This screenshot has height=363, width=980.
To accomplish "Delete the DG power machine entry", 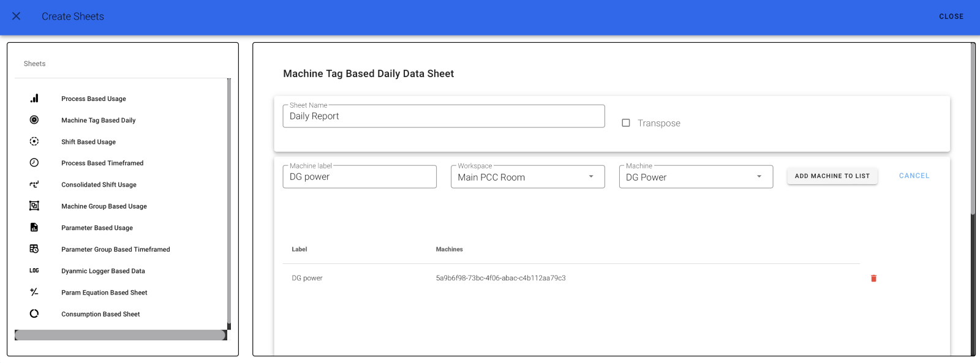I will click(873, 278).
